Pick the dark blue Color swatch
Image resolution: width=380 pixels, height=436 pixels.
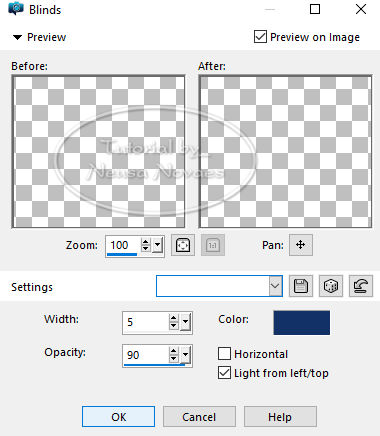pyautogui.click(x=302, y=323)
